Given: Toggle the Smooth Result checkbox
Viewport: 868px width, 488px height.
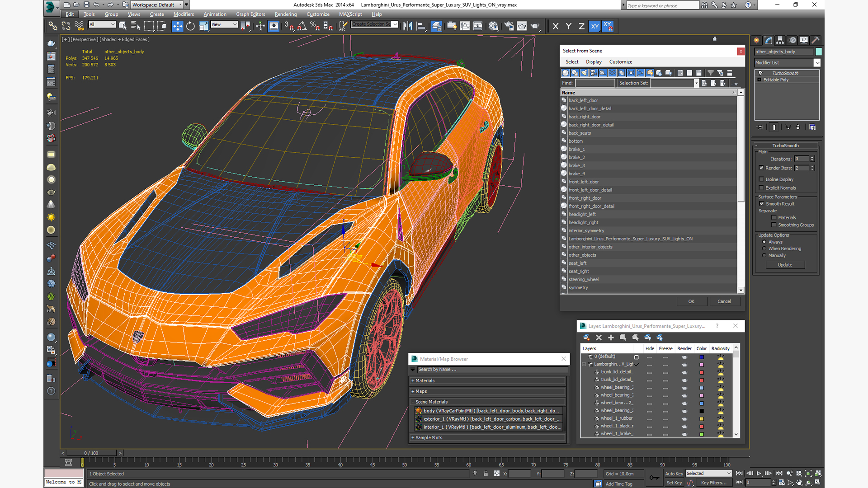Looking at the screenshot, I should point(762,204).
